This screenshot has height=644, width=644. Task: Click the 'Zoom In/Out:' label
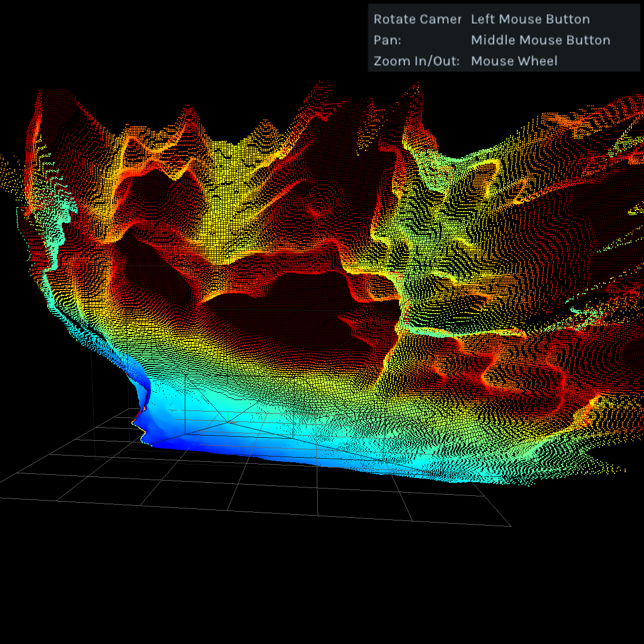click(x=416, y=61)
